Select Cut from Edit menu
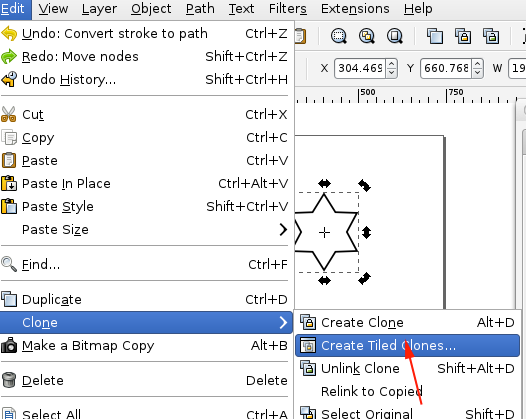The image size is (526, 419). (x=145, y=115)
